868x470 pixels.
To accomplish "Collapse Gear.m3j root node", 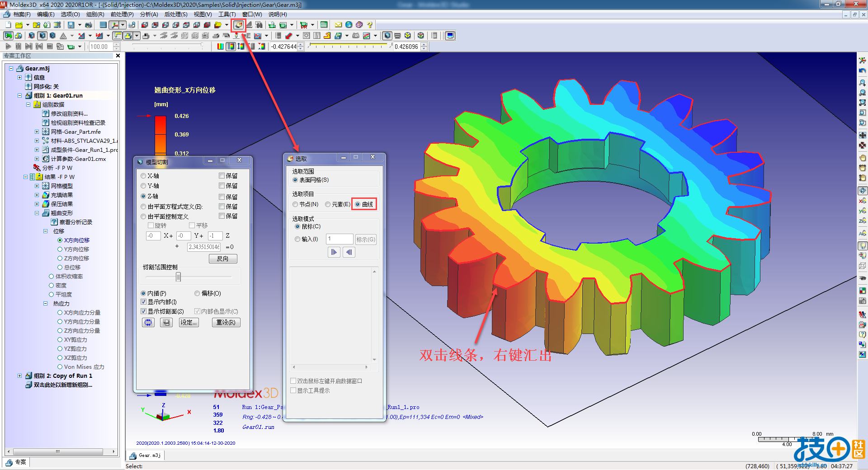I will point(11,68).
